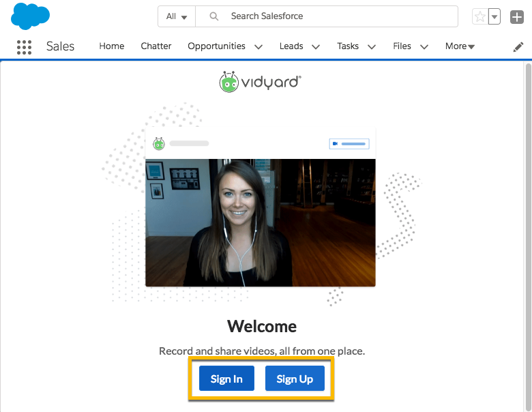Open the App Launcher grid icon

tap(24, 47)
